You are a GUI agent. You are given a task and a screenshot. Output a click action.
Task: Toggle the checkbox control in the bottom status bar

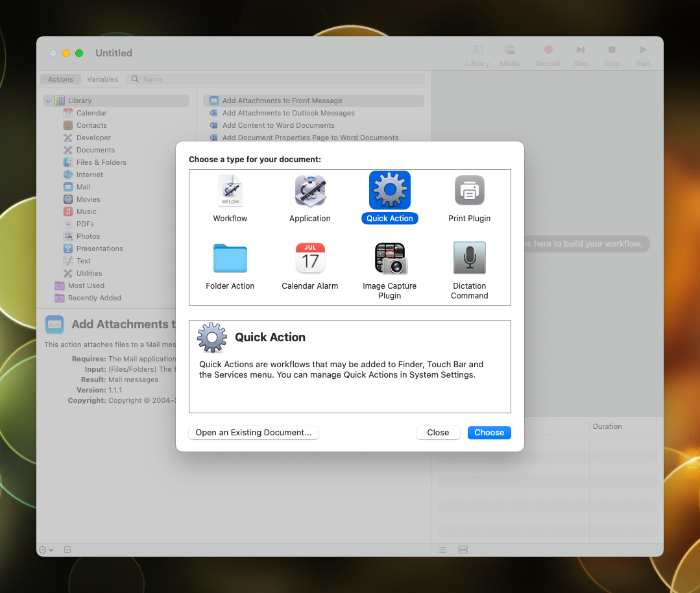coord(67,550)
